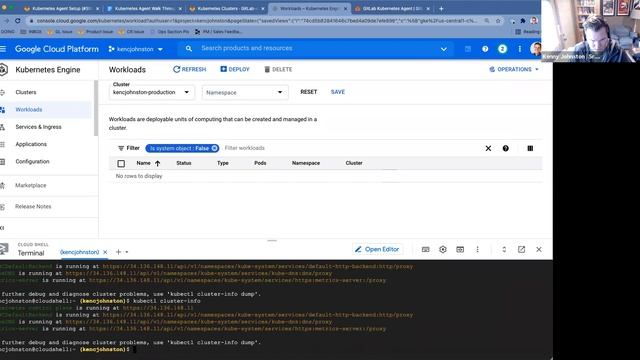Click the Pods column header
Viewport: 640px width, 360px height.
pyautogui.click(x=260, y=163)
